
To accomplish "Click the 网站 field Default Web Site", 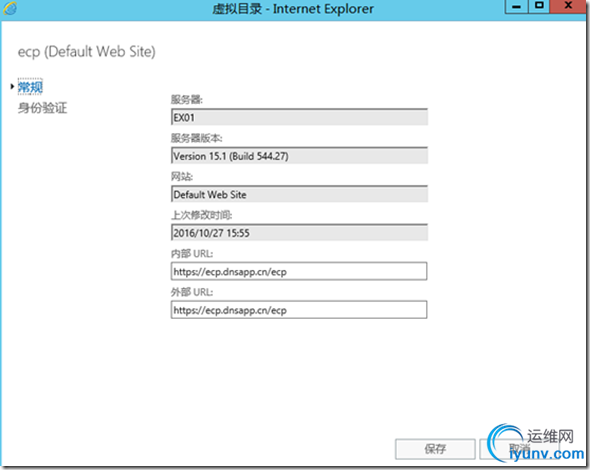I will (x=299, y=194).
